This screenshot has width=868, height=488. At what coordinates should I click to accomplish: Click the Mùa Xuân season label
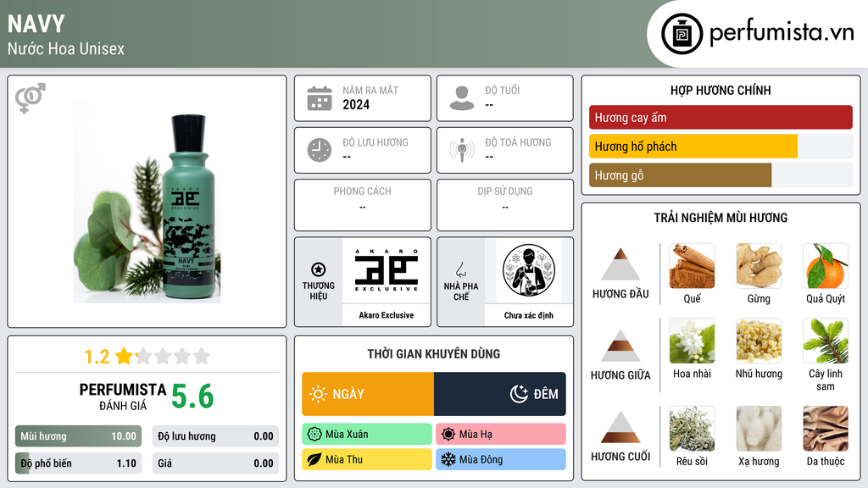tap(367, 435)
